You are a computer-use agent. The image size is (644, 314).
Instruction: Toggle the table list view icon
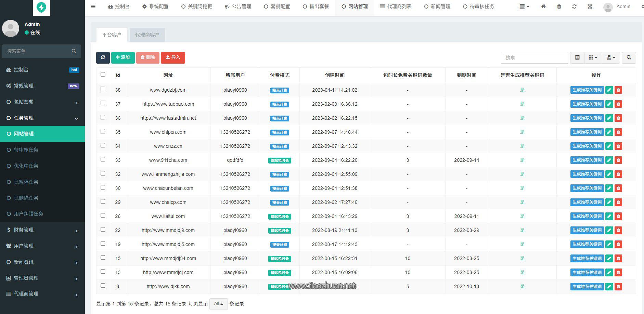[577, 57]
